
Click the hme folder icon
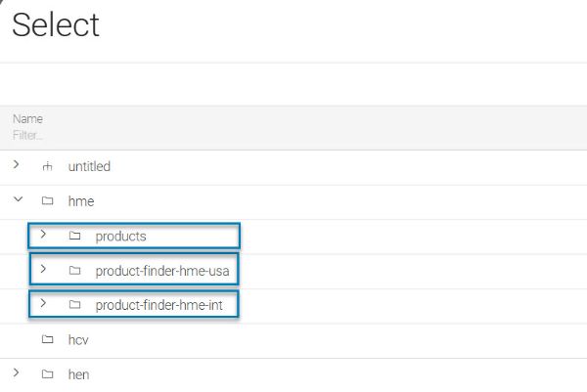coord(47,200)
